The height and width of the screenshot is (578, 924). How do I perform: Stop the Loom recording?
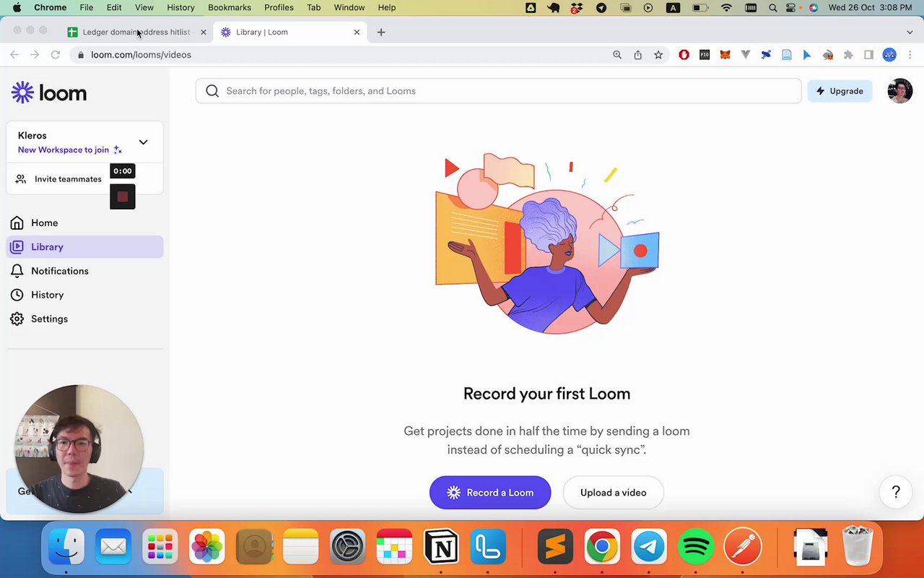tap(123, 197)
